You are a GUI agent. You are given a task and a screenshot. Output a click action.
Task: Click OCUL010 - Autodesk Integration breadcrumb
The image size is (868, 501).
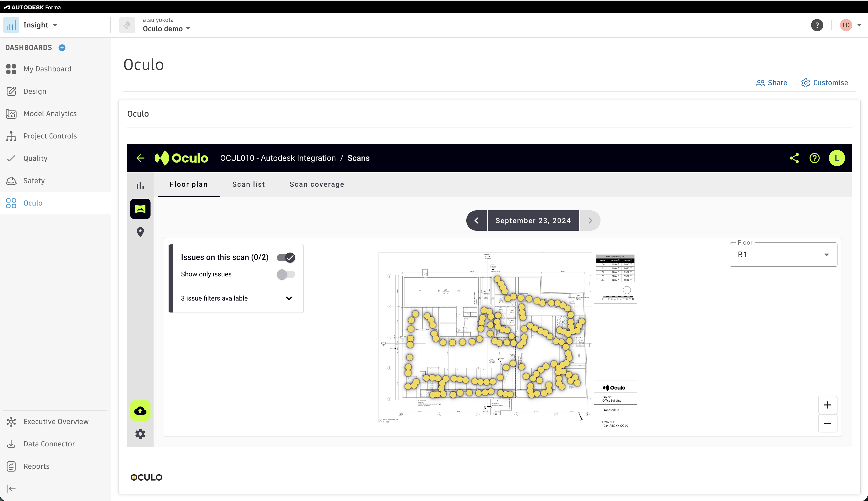point(278,158)
